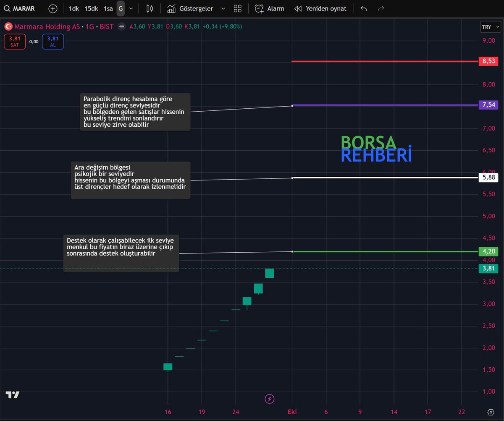
Task: Open the layout grid selector icon
Action: tap(237, 8)
